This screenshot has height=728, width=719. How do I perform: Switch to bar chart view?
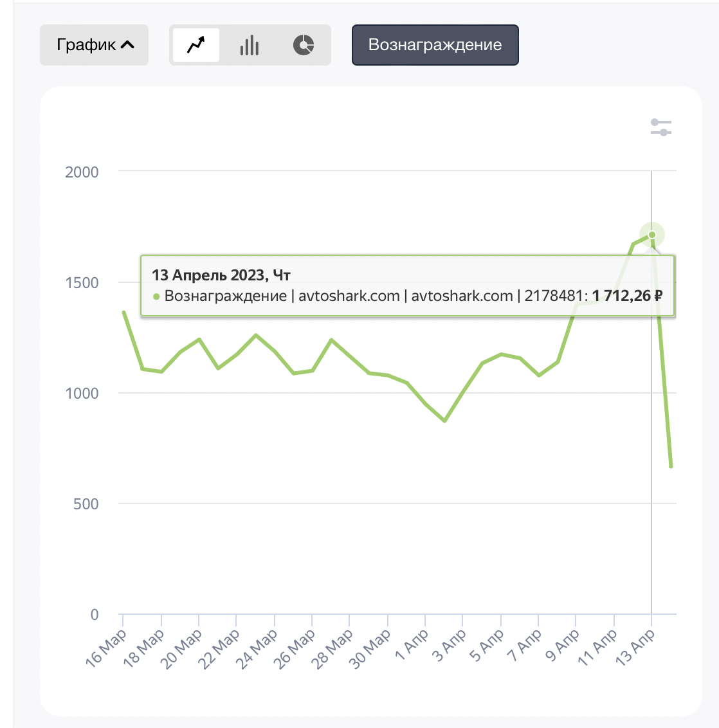click(x=250, y=45)
